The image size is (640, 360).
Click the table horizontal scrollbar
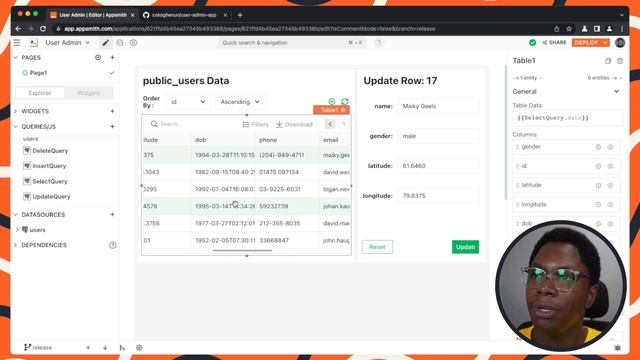[x=242, y=251]
